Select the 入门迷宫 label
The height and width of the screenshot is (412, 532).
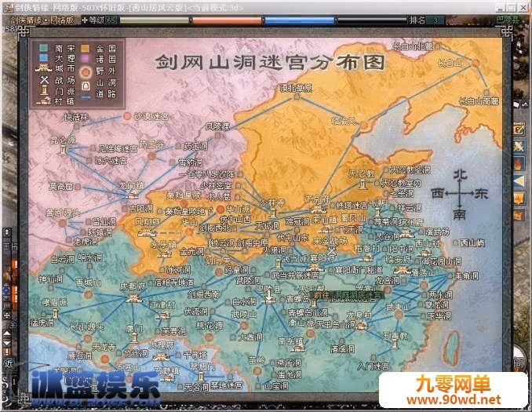pyautogui.click(x=373, y=366)
